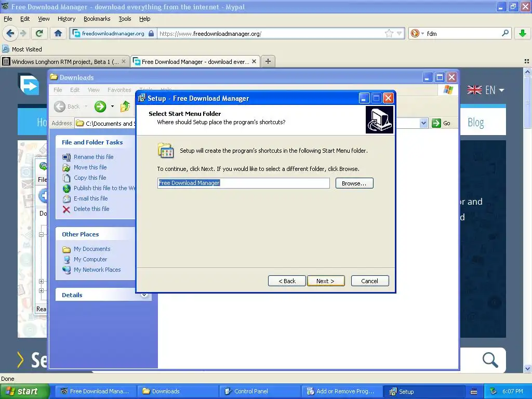Bookmark the page with the star icon
The image size is (532, 399).
click(x=389, y=33)
